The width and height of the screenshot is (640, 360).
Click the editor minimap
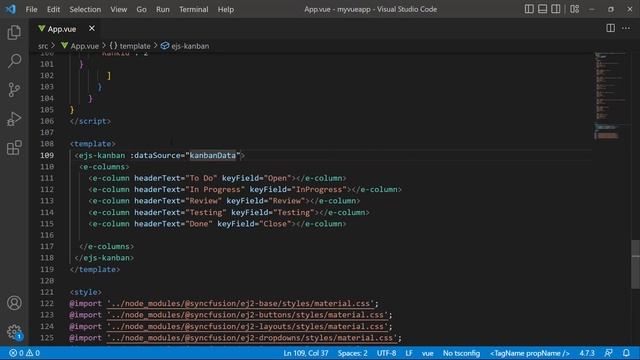click(x=611, y=96)
